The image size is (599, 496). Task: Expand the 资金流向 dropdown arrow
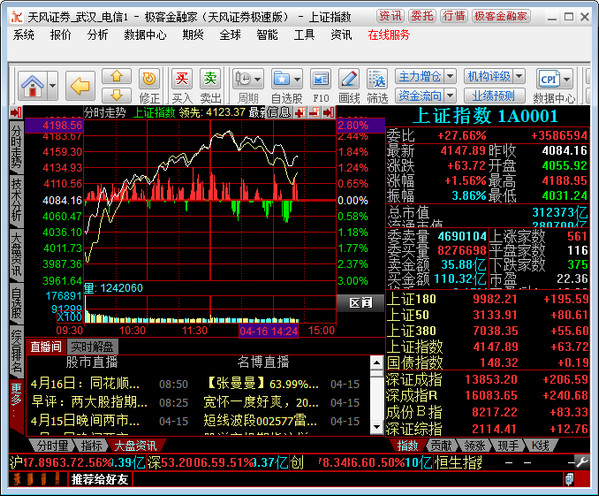point(451,95)
